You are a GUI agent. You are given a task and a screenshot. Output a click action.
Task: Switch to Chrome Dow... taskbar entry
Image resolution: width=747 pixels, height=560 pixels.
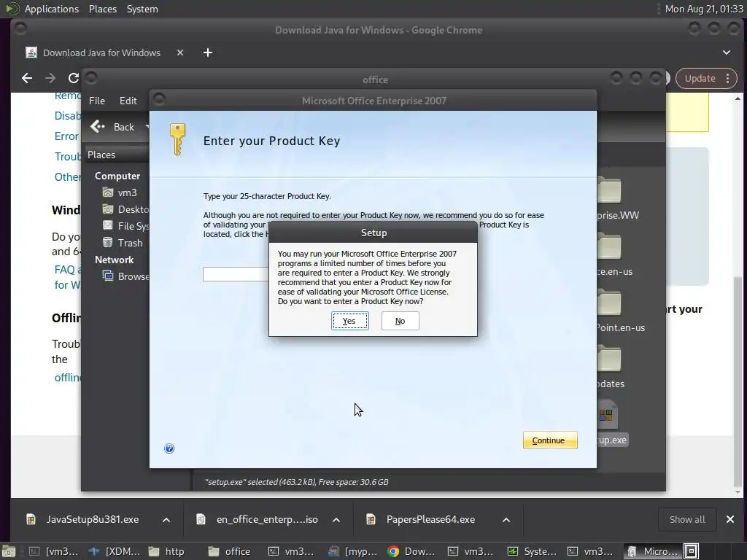pos(411,551)
